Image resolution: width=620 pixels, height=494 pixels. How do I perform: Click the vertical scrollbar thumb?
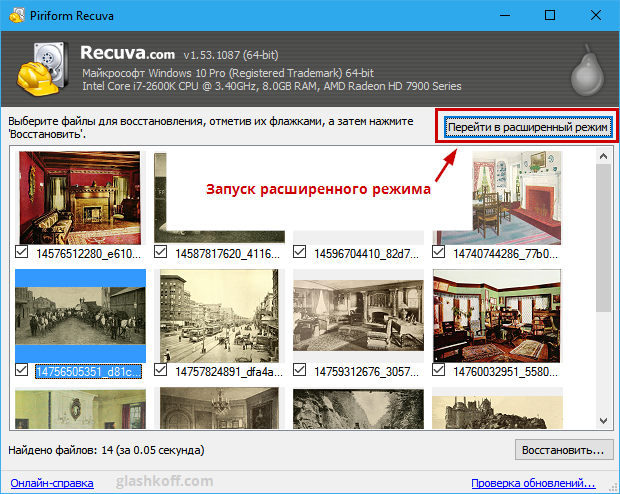click(x=603, y=238)
